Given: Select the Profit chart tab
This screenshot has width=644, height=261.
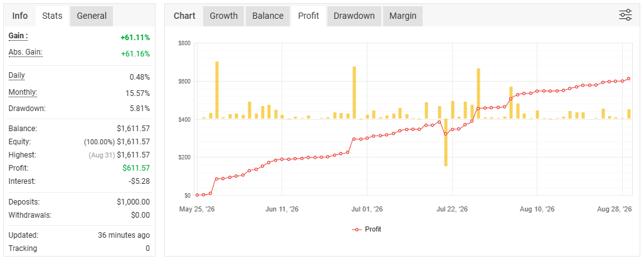Looking at the screenshot, I should [x=309, y=16].
